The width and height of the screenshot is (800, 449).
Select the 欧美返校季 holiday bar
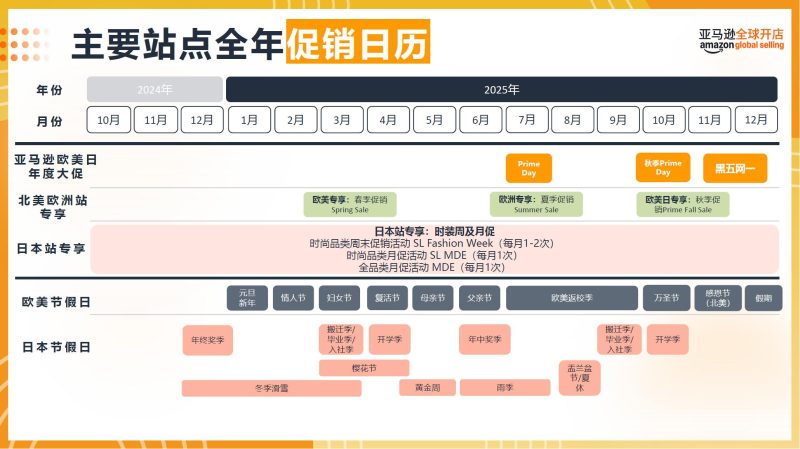571,298
